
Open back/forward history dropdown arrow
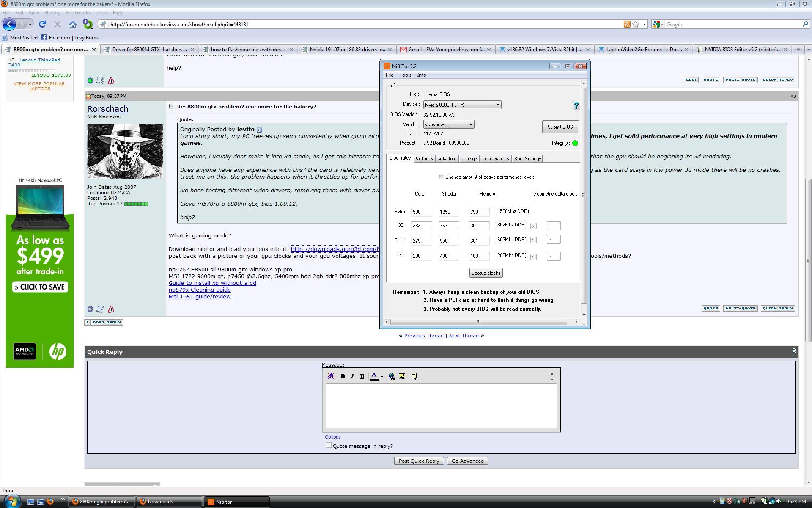coord(30,24)
